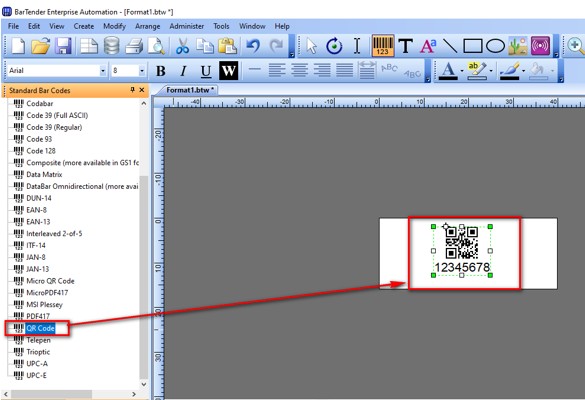585x400 pixels.
Task: Click the Print icon
Action: point(134,46)
